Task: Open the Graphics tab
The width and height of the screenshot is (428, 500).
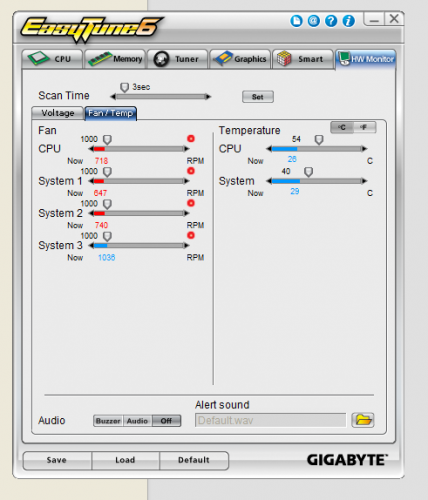Action: pos(240,59)
